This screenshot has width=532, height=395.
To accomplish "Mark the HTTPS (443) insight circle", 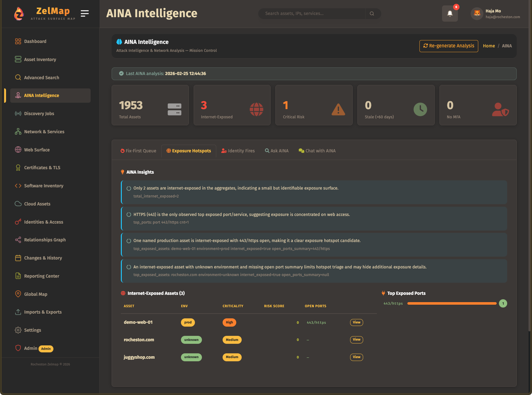I will pyautogui.click(x=129, y=215).
